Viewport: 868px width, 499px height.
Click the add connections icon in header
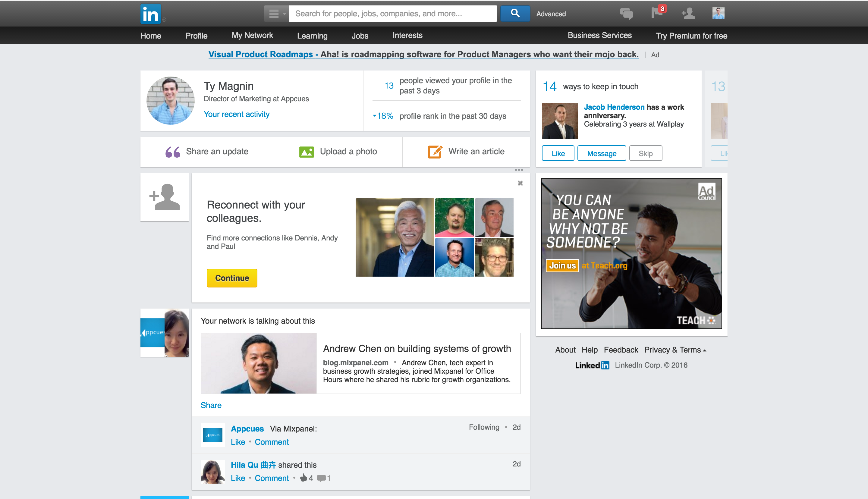point(688,14)
